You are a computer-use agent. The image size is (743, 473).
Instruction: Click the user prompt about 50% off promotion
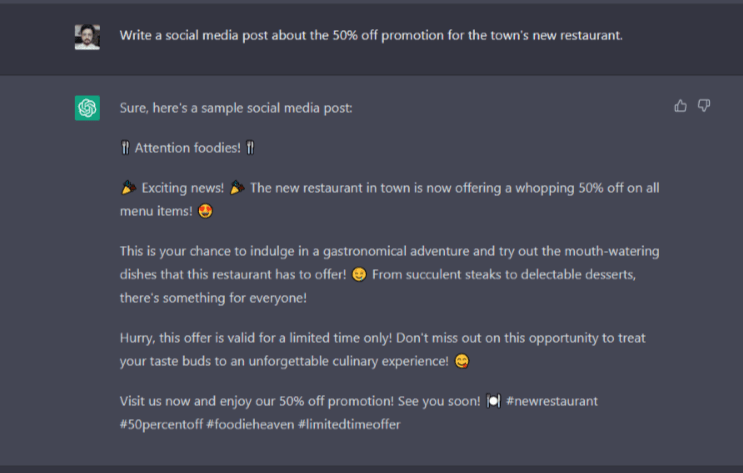371,36
